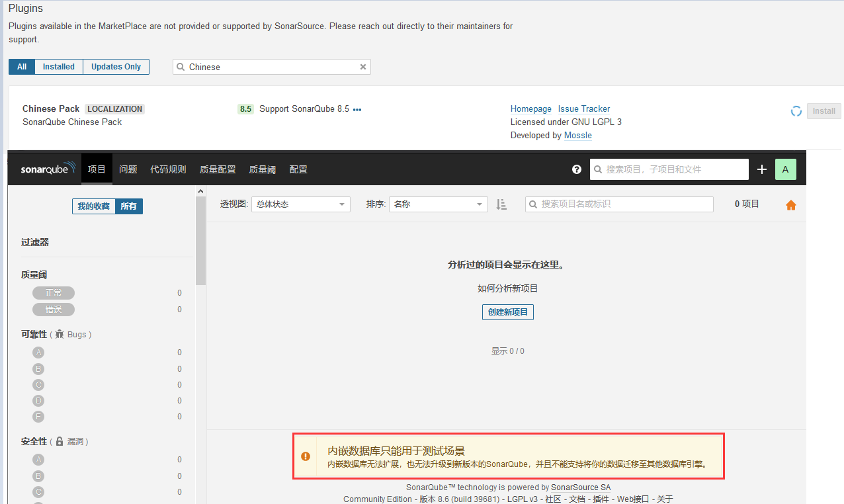Show All plugins filter
Viewport: 844px width, 504px height.
22,67
